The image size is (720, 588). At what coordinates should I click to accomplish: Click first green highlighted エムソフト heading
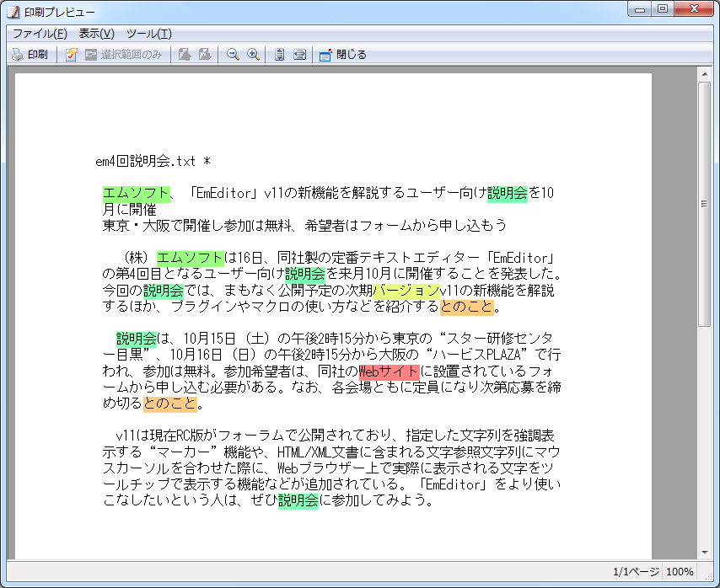tap(137, 194)
